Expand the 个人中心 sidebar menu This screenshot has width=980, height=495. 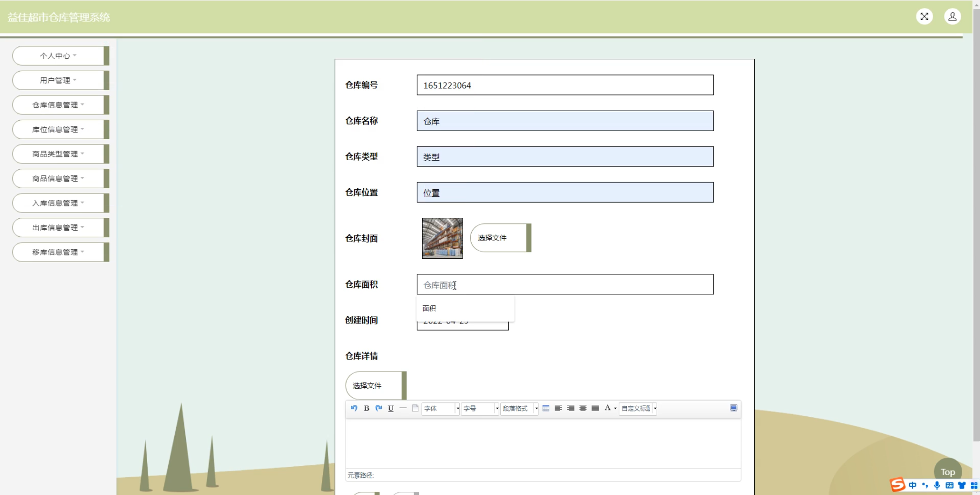61,56
